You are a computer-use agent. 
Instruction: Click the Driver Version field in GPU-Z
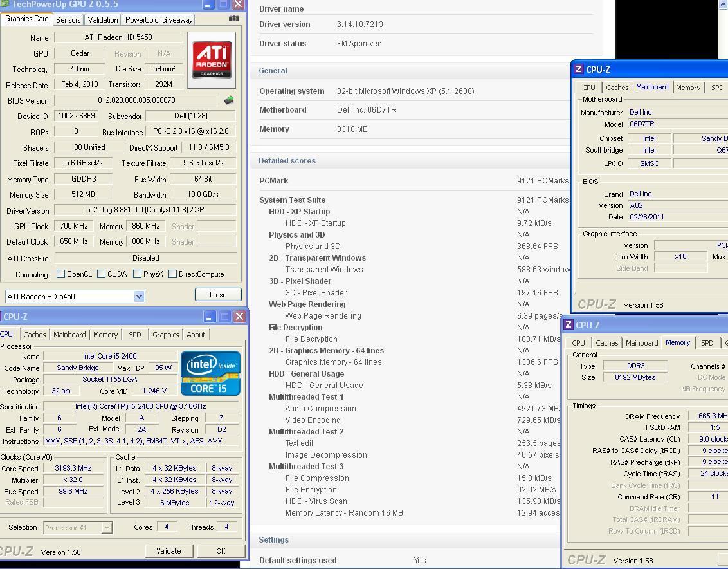click(145, 210)
